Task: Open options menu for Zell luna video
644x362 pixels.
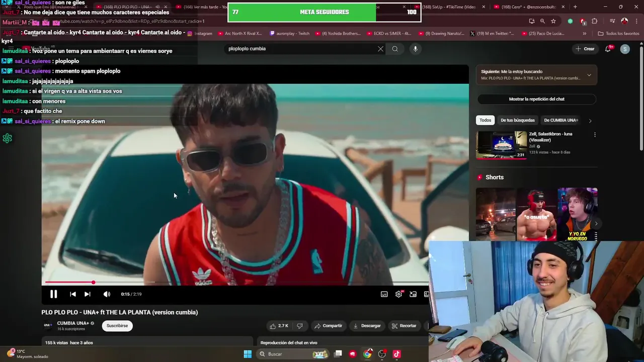Action: (595, 135)
